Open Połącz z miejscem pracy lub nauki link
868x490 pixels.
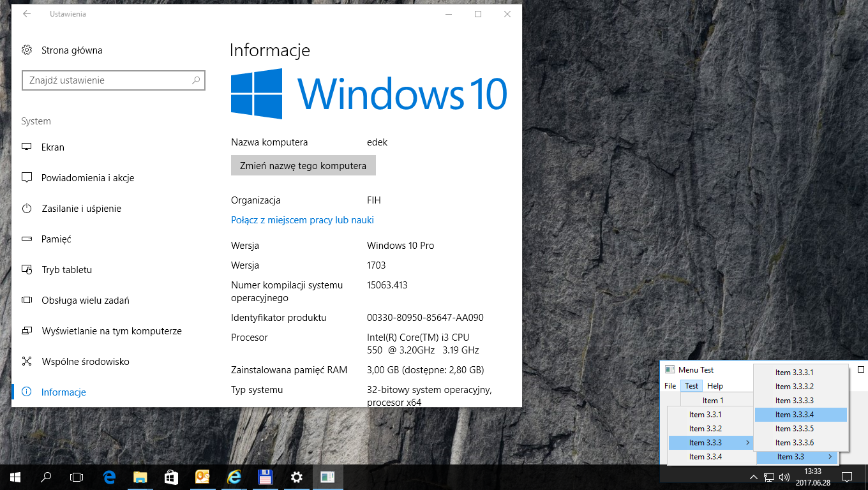303,220
